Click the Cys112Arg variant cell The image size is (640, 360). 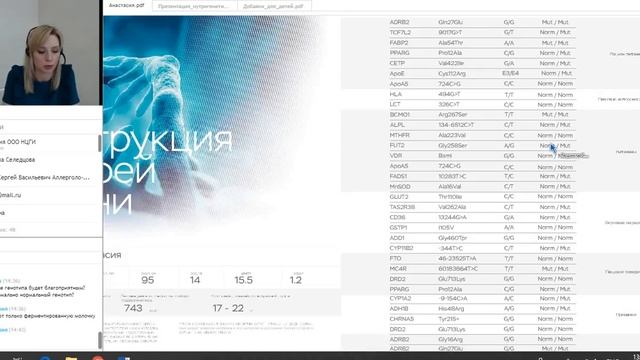pos(452,73)
